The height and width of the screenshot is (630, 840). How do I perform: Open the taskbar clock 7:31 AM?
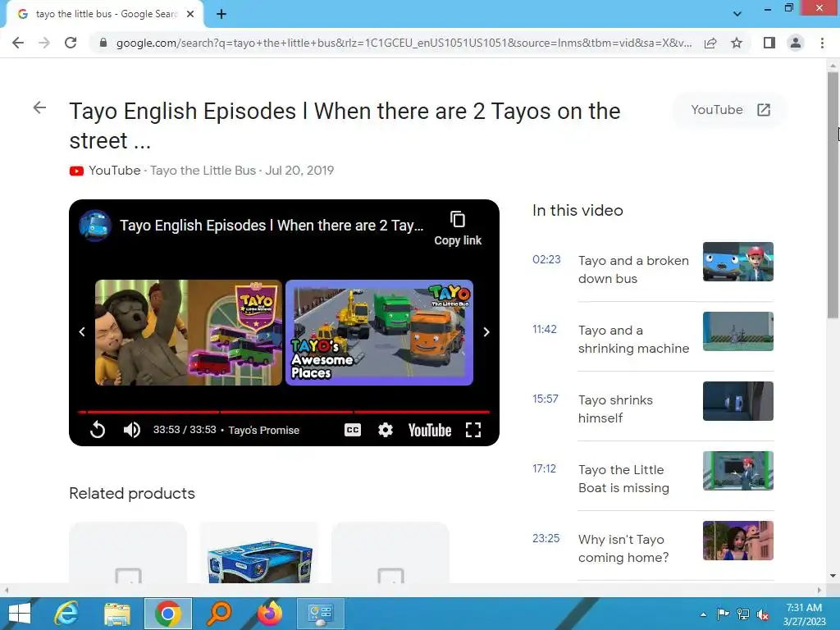click(x=804, y=614)
